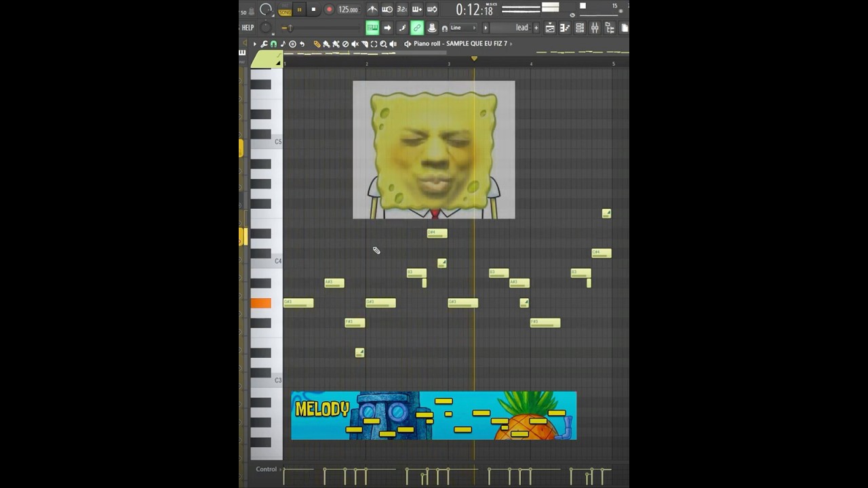Toggle wait for input before playing

(387, 9)
